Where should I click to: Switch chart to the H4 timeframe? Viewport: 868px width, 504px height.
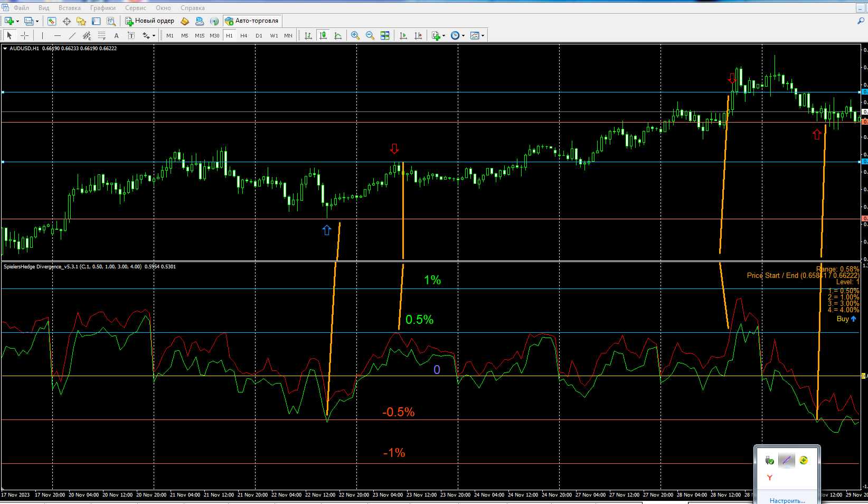coord(243,35)
